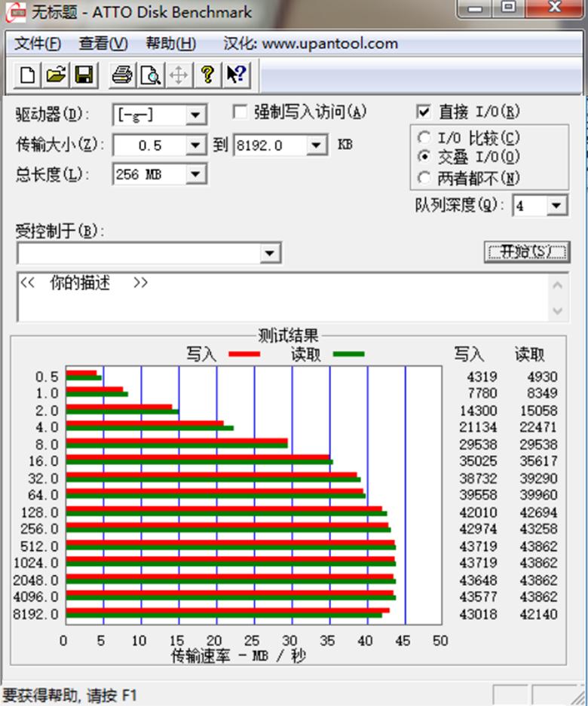
Task: Enable the 强制写入访问(A) checkbox
Action: pos(240,112)
